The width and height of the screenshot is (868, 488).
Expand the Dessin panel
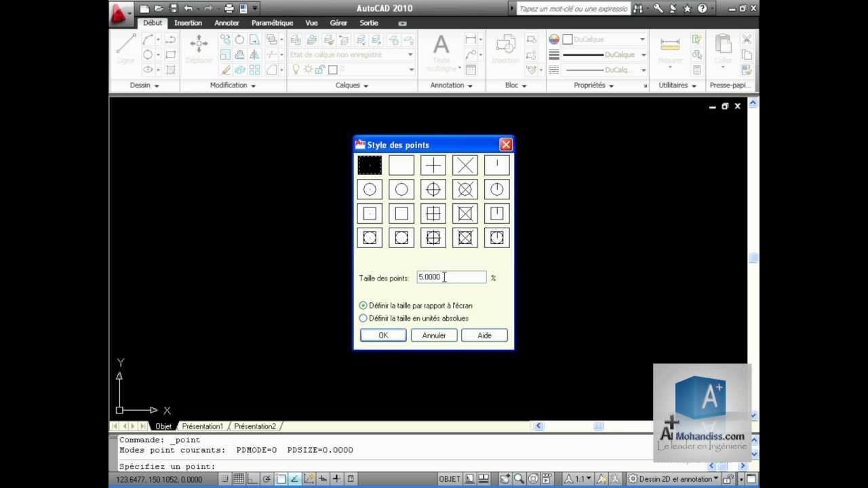coord(144,85)
